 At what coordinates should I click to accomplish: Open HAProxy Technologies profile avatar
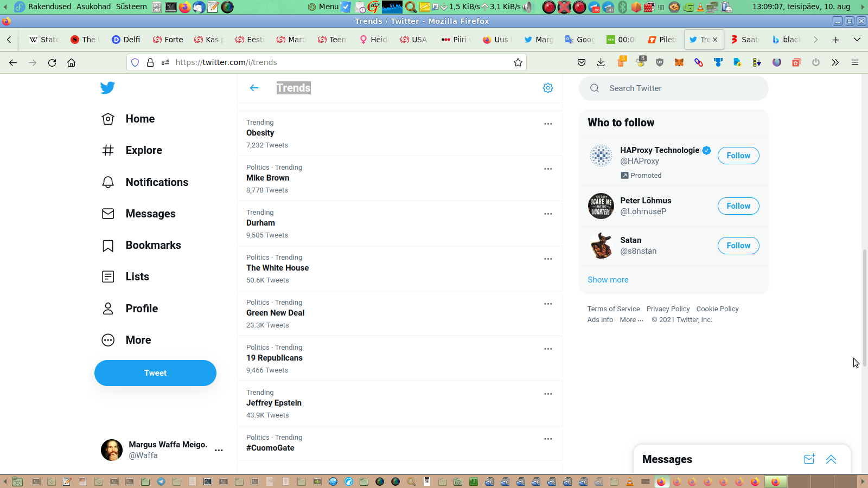601,156
